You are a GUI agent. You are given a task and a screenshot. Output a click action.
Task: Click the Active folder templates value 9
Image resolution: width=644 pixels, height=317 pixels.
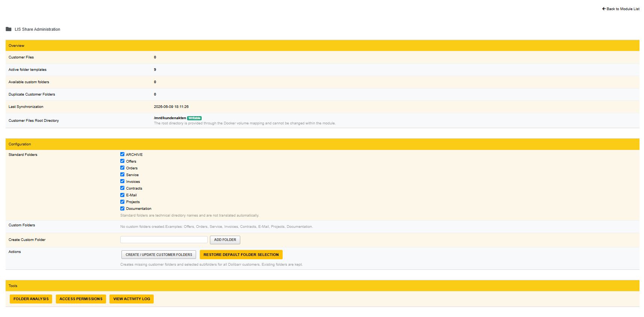[x=155, y=70]
